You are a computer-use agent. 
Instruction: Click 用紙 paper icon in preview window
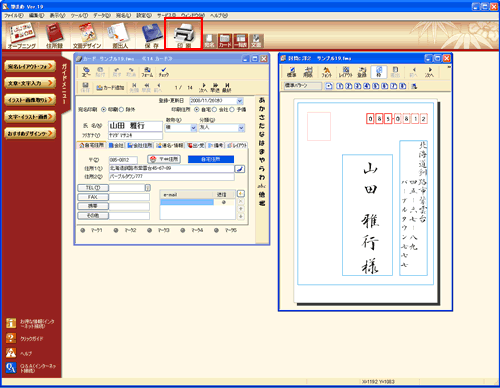(308, 72)
